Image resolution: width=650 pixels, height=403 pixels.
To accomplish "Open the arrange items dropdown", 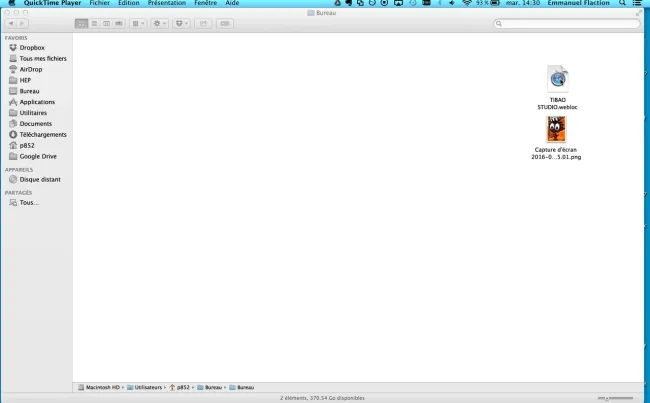I will [138, 24].
